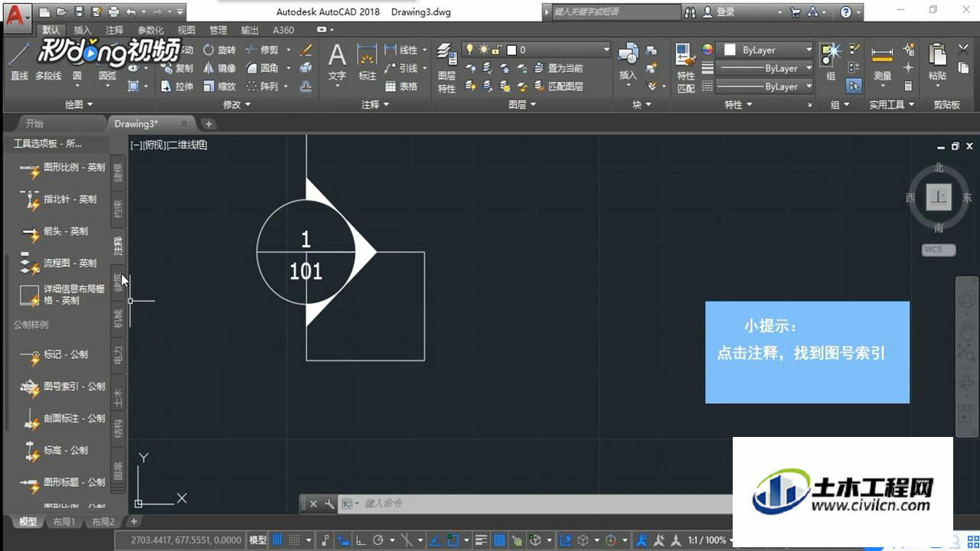Expand the Draw (绘图) panel

(x=78, y=105)
